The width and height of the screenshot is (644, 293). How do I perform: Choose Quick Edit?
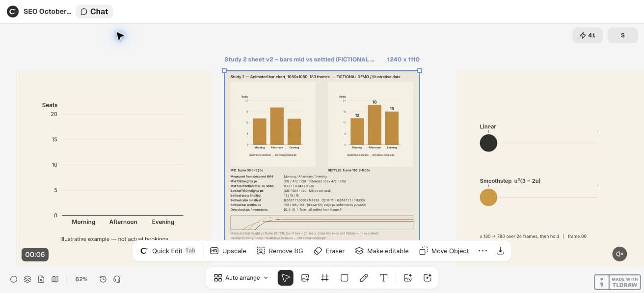(167, 251)
